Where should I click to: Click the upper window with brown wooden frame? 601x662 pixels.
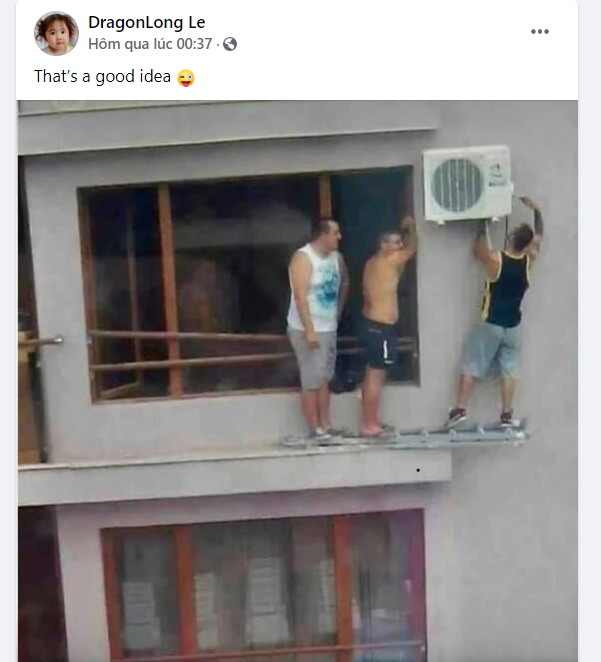[x=248, y=285]
